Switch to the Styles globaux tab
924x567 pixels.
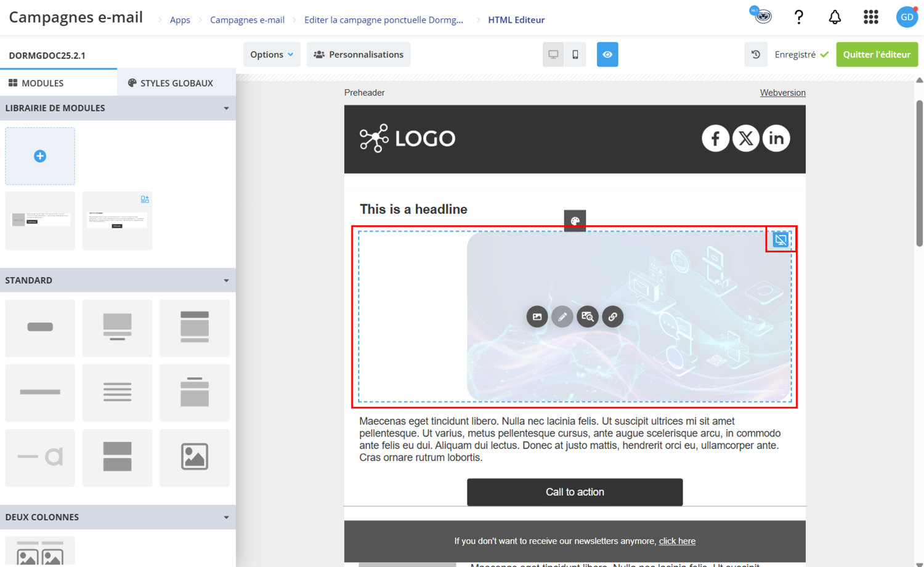coord(171,83)
